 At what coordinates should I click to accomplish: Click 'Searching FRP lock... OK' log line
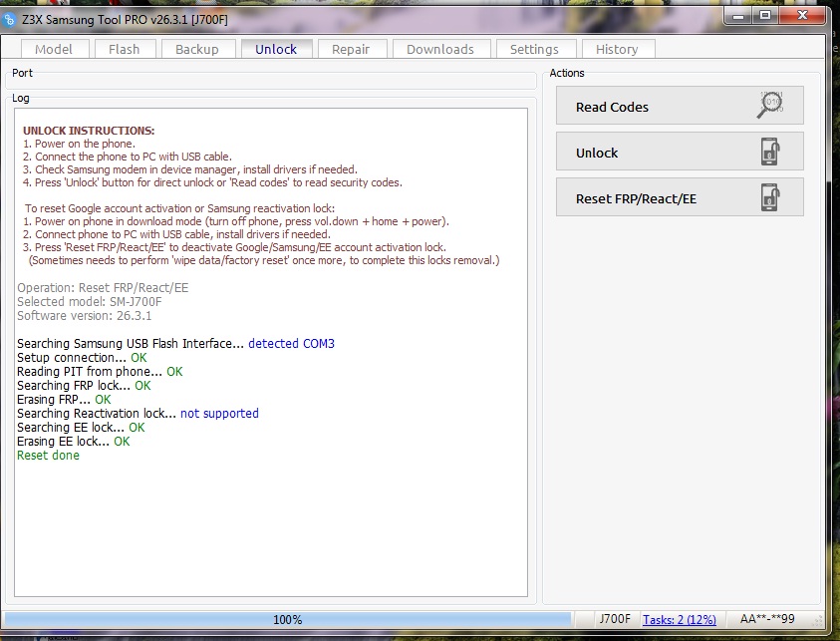(84, 386)
